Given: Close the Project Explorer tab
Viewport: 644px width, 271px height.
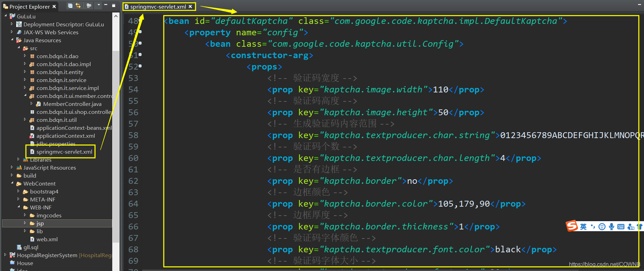Looking at the screenshot, I should pos(54,7).
